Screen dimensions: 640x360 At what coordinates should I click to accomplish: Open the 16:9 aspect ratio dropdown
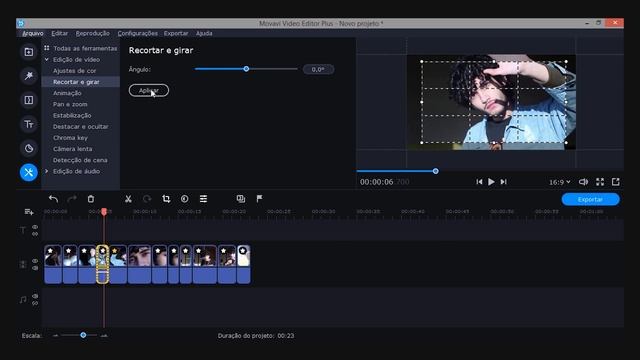pos(559,182)
